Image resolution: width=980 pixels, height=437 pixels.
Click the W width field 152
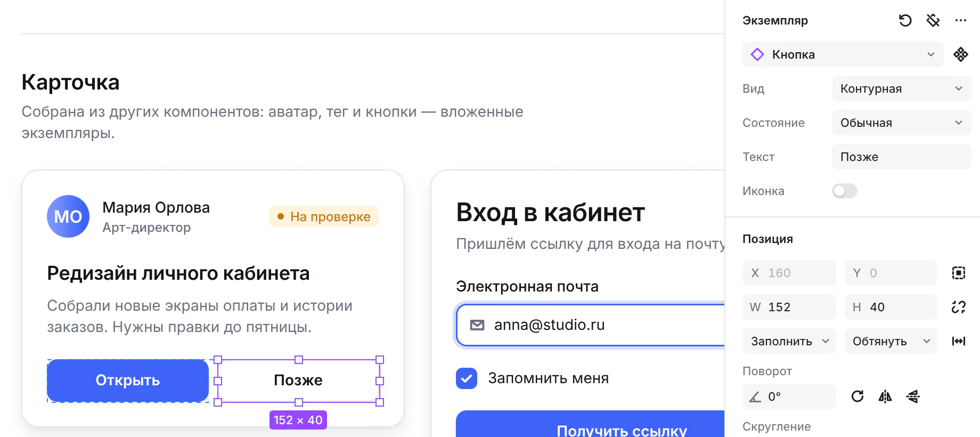click(789, 307)
